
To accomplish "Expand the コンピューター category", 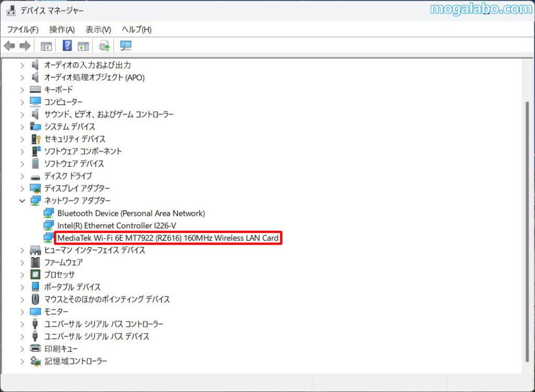I will pyautogui.click(x=22, y=102).
